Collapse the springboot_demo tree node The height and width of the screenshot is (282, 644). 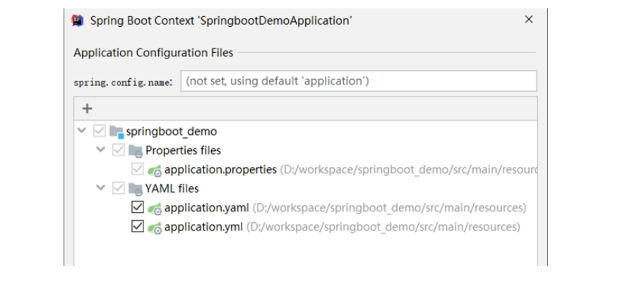pyautogui.click(x=82, y=131)
